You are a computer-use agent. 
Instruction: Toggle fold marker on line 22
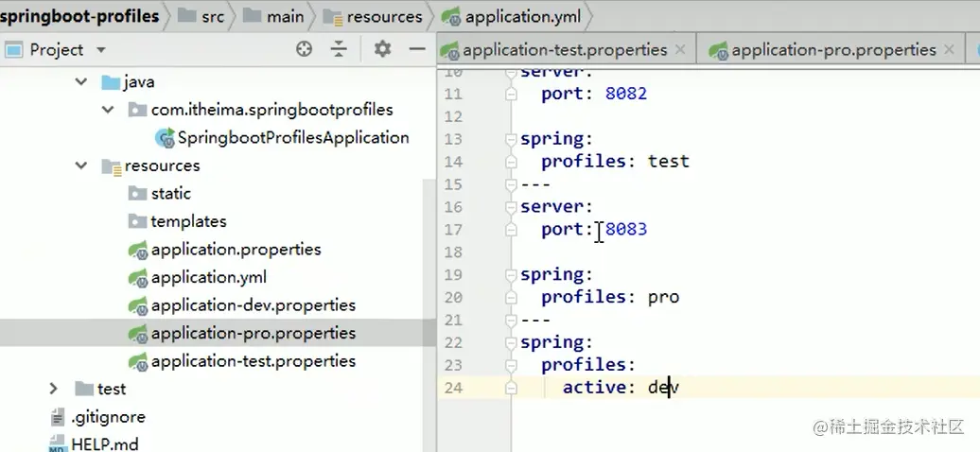point(511,342)
